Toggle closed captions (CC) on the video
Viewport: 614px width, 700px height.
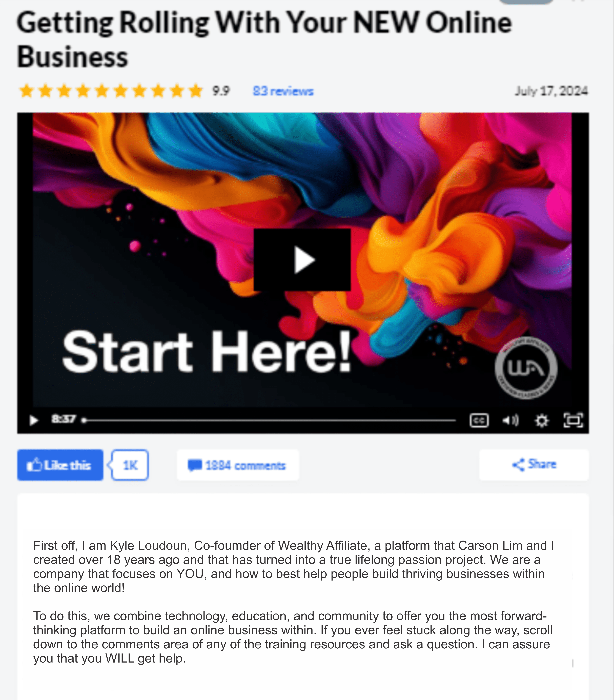pyautogui.click(x=479, y=420)
